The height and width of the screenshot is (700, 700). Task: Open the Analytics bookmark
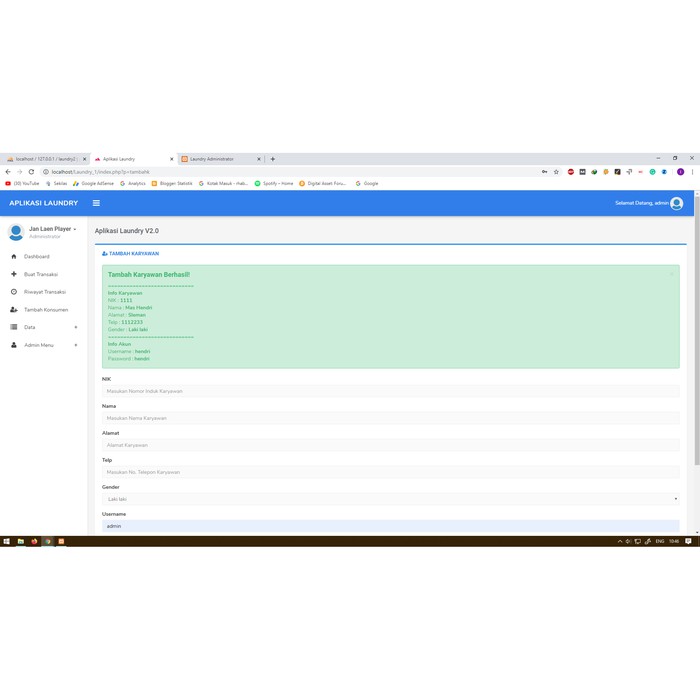coord(133,183)
